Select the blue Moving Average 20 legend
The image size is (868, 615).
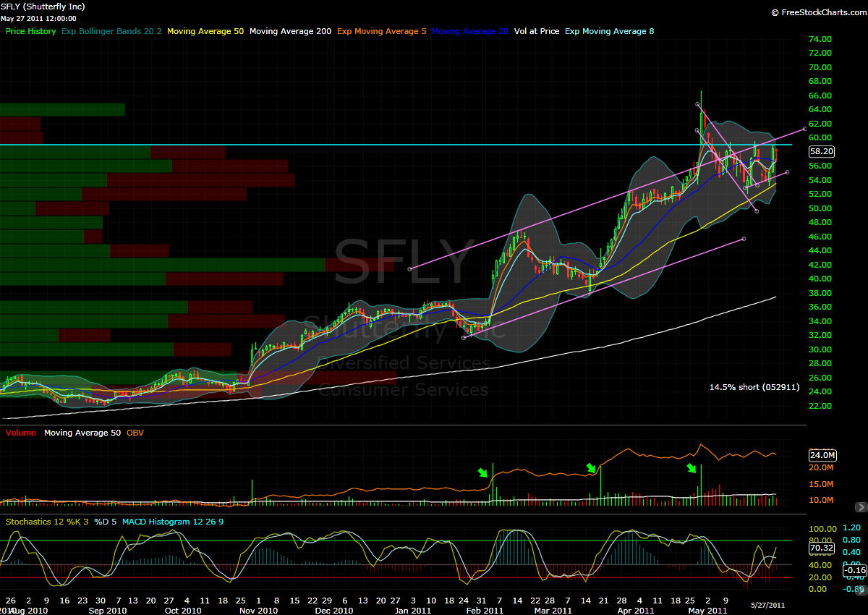tap(470, 32)
